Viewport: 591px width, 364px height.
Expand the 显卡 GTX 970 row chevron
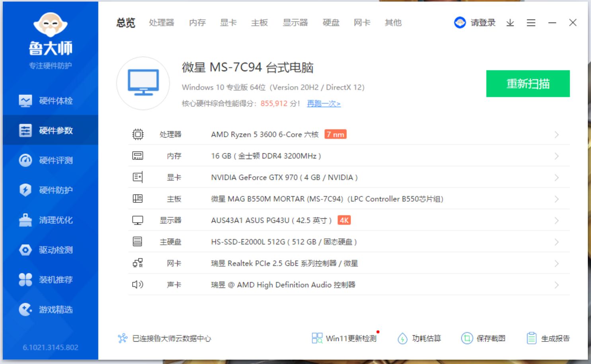[x=556, y=178]
